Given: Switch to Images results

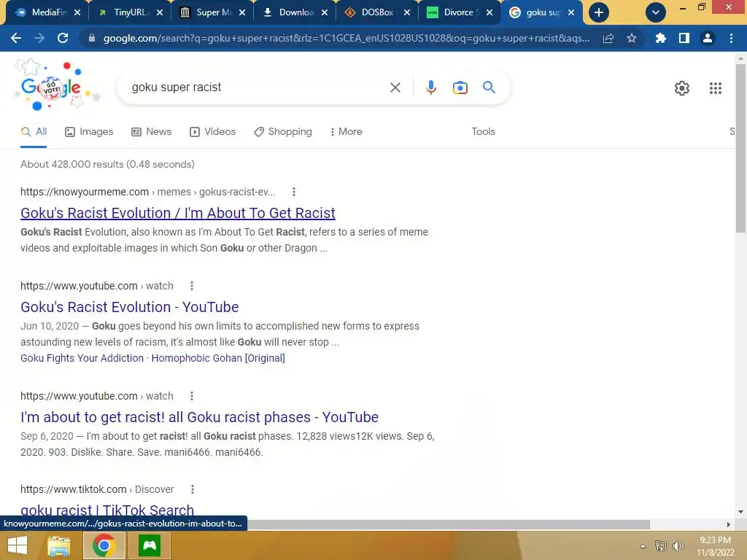Looking at the screenshot, I should pyautogui.click(x=89, y=132).
